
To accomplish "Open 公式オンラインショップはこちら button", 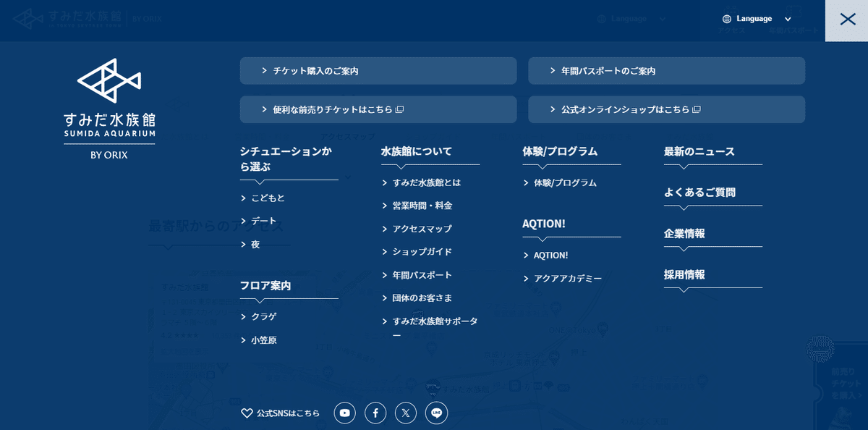I will click(666, 109).
